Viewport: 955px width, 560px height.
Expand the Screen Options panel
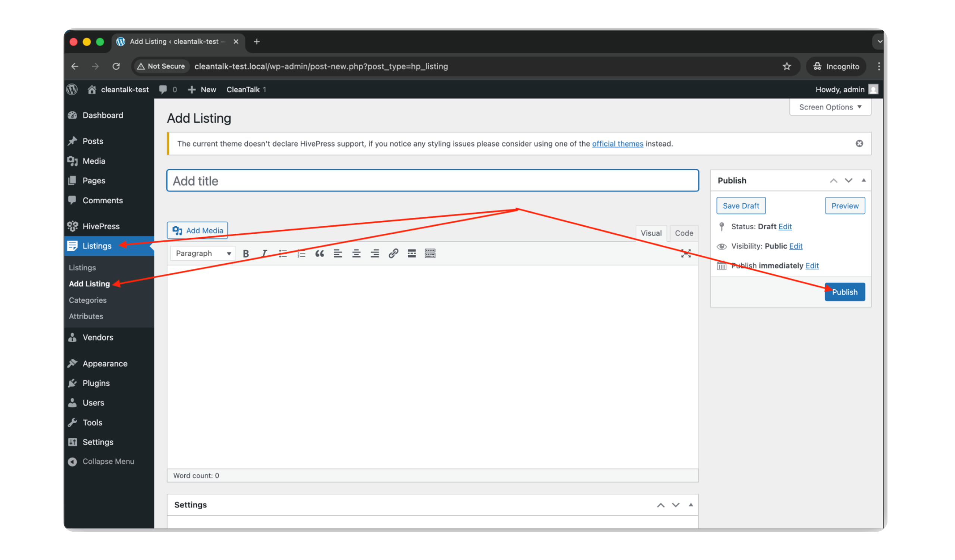click(830, 107)
